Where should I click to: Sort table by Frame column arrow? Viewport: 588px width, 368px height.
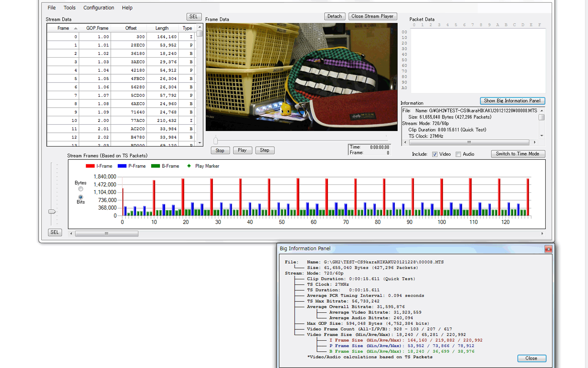point(75,28)
